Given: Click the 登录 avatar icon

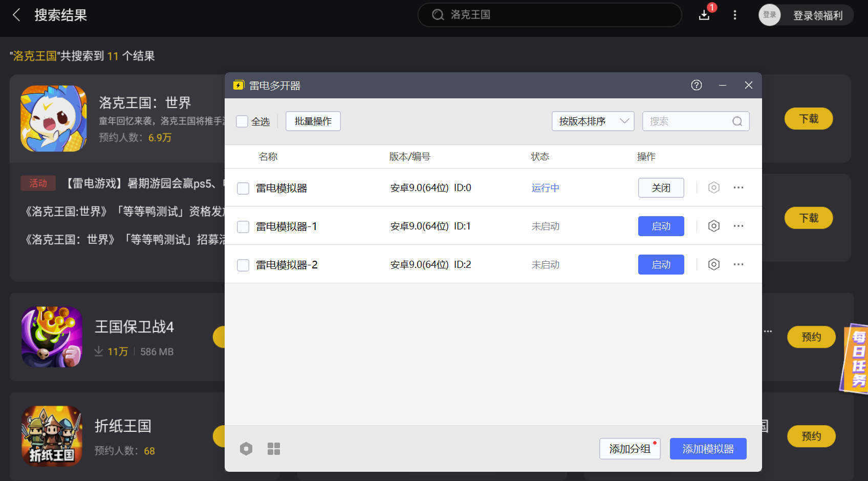Looking at the screenshot, I should pos(769,15).
